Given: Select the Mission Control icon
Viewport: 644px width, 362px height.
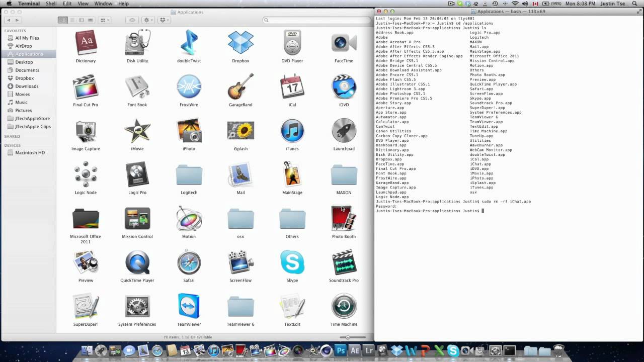Looking at the screenshot, I should point(137,219).
